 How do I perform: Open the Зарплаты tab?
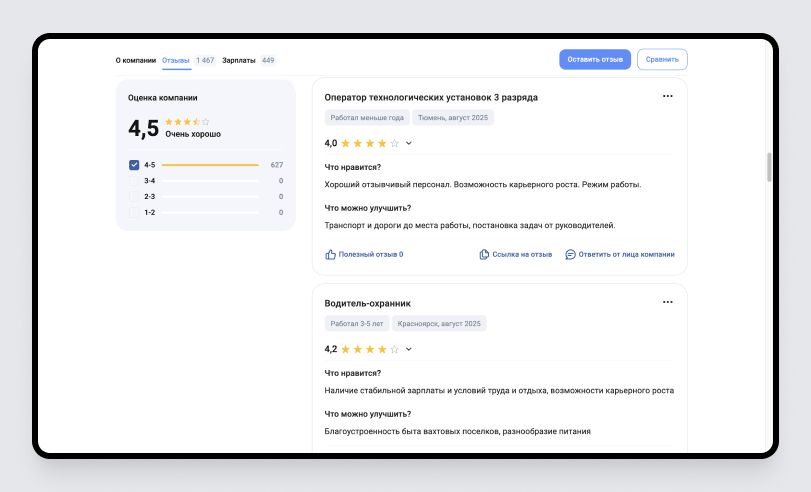pos(239,60)
